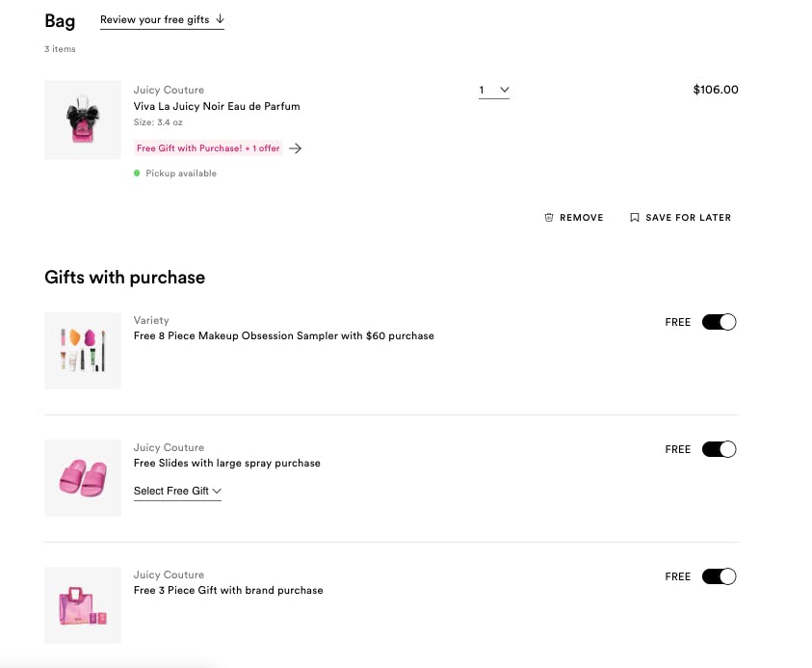The image size is (812, 668).
Task: Open the Viva La Juicy Noir Eau de Parfum link
Action: tap(217, 106)
